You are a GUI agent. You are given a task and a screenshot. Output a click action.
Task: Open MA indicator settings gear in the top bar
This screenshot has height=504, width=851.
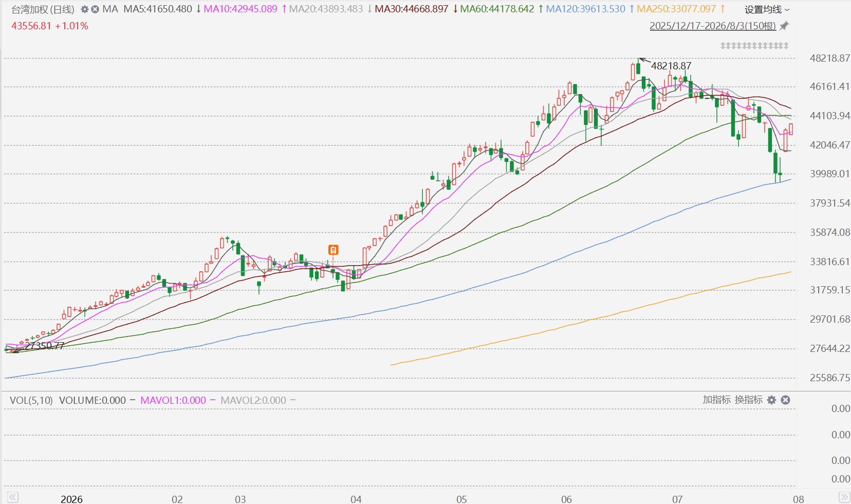[85, 9]
